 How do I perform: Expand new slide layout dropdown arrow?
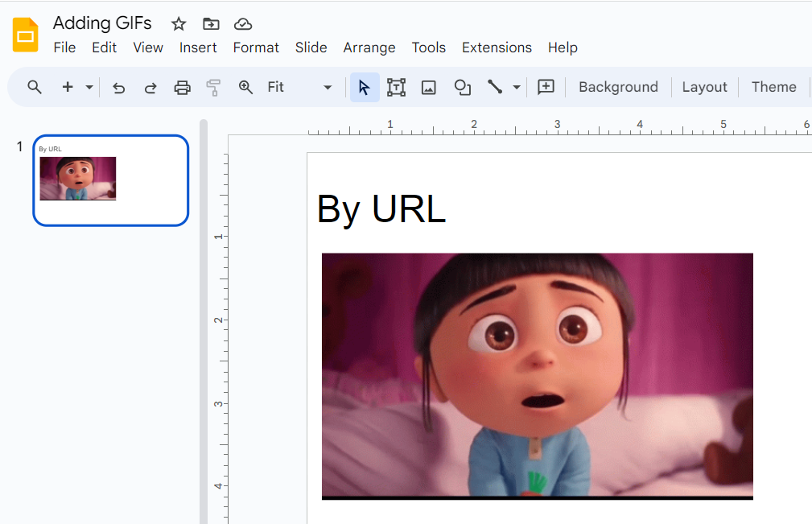pos(89,87)
